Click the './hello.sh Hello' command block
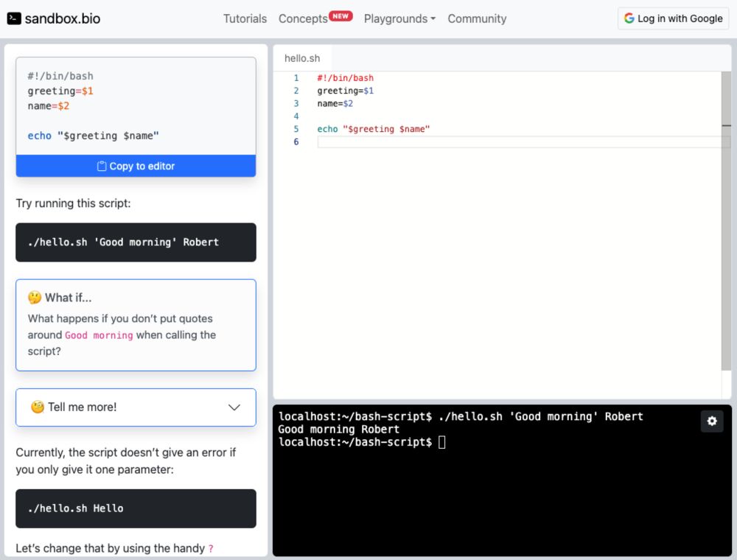The image size is (737, 560). [136, 508]
